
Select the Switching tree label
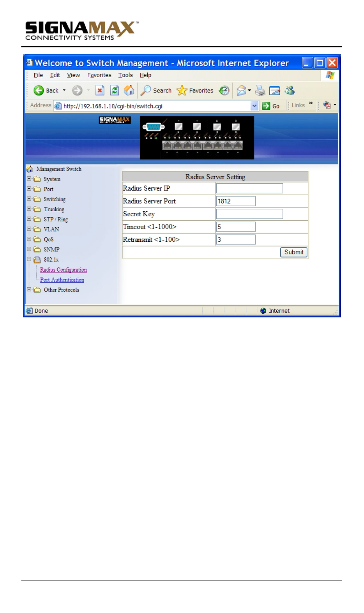[55, 199]
